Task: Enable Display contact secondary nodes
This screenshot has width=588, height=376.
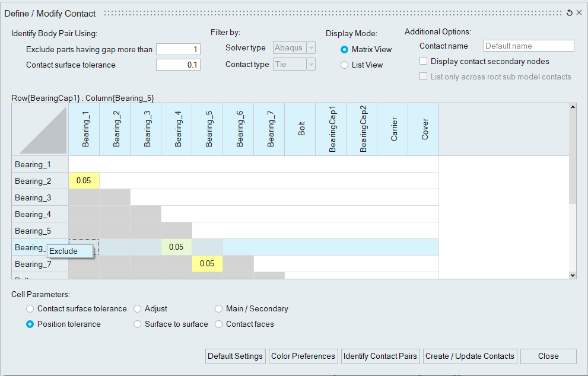Action: pos(424,61)
